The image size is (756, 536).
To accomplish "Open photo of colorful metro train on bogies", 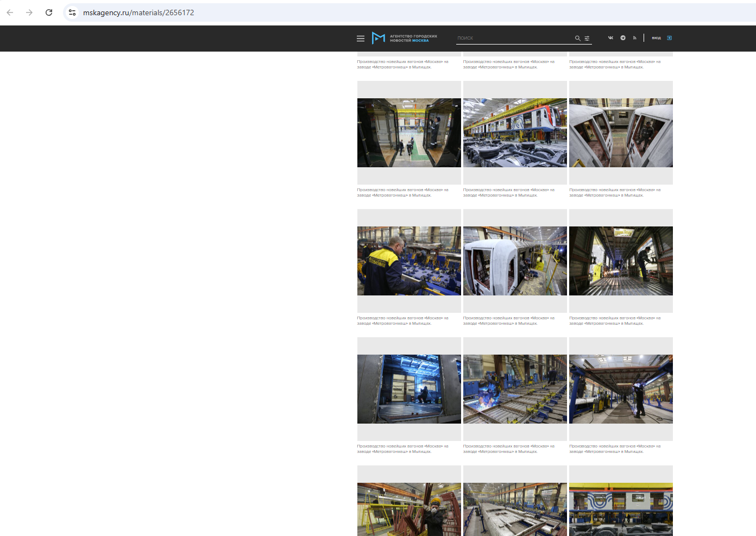I will (515, 133).
